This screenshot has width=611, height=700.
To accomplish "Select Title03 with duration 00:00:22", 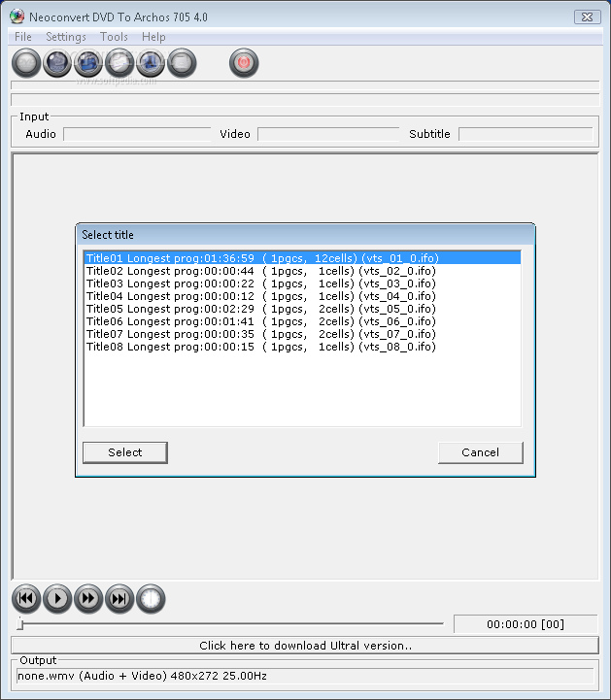I will point(302,283).
